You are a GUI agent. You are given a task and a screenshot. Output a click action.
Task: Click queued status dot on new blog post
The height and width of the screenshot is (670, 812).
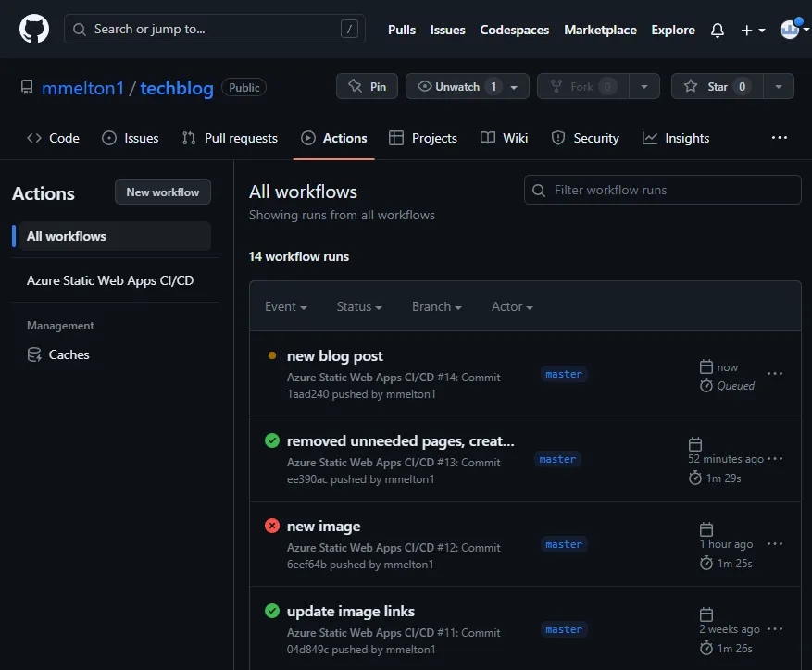272,355
